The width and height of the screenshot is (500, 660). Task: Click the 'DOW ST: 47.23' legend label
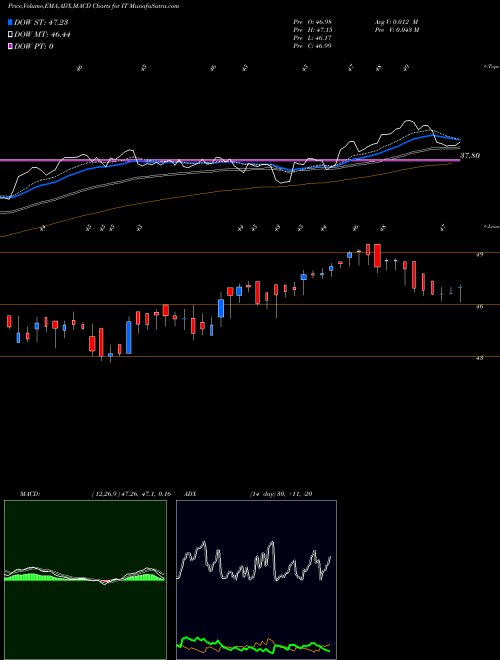[x=41, y=22]
